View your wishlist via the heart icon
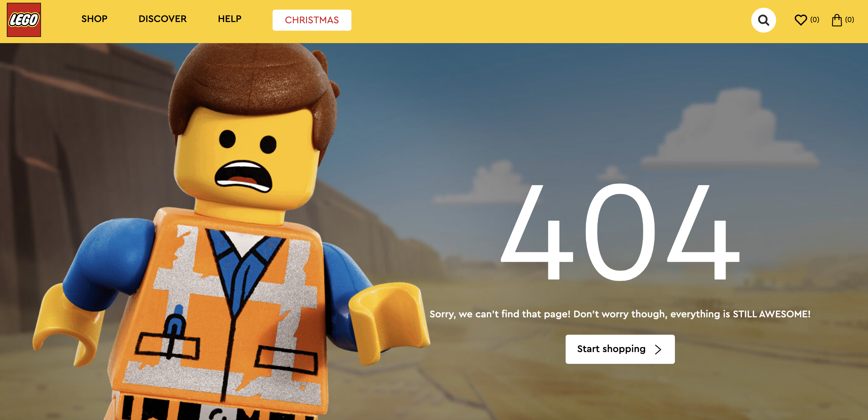The height and width of the screenshot is (420, 868). 801,20
